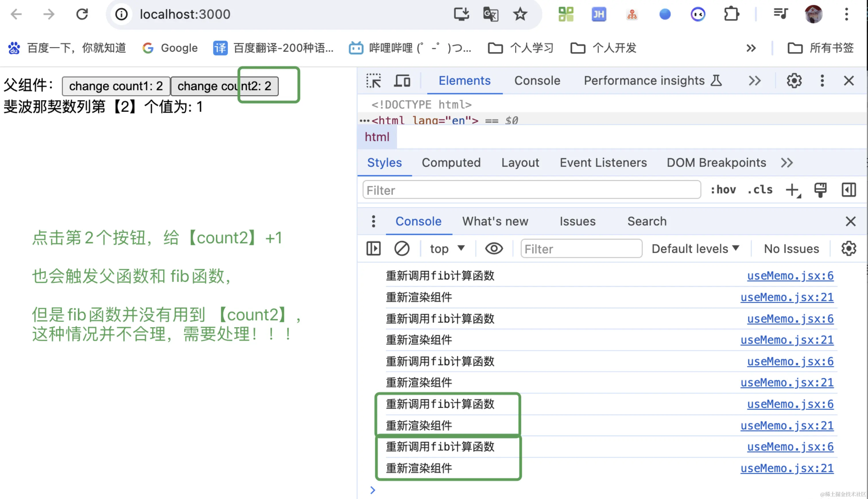Activate the inspect element picker icon
The image size is (868, 499).
pos(373,81)
